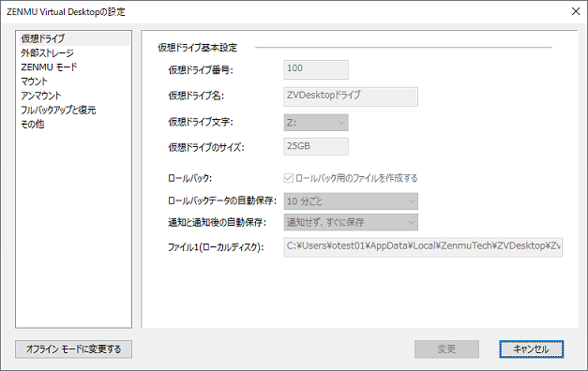The width and height of the screenshot is (588, 371).
Task: Click the ロールバックデータの自動保存: label
Action: pos(221,200)
